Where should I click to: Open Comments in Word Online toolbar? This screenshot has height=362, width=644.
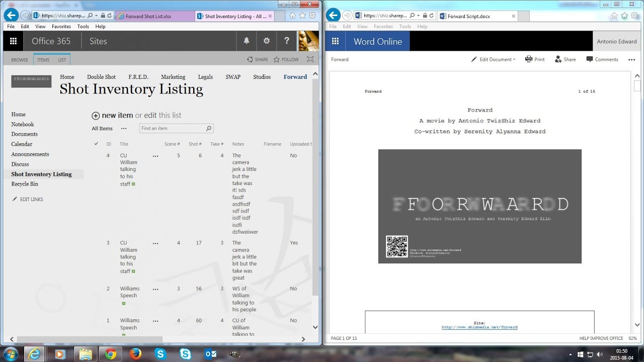(x=602, y=59)
